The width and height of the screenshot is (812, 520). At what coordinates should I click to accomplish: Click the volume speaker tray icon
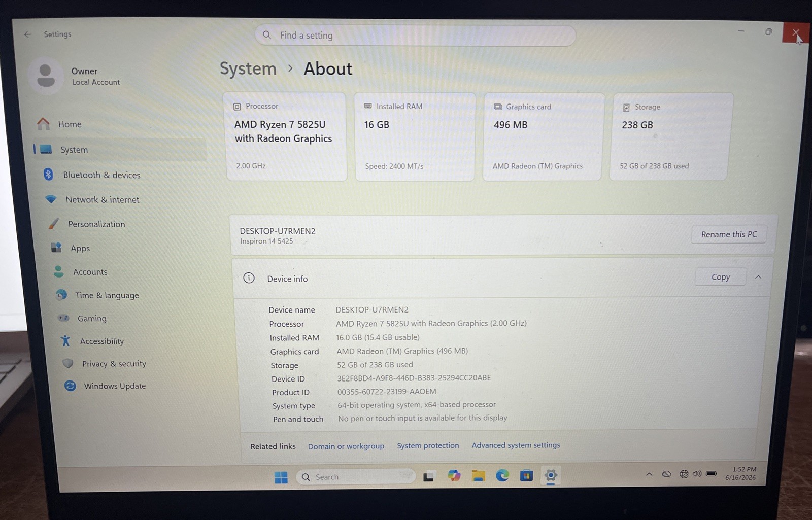[697, 474]
